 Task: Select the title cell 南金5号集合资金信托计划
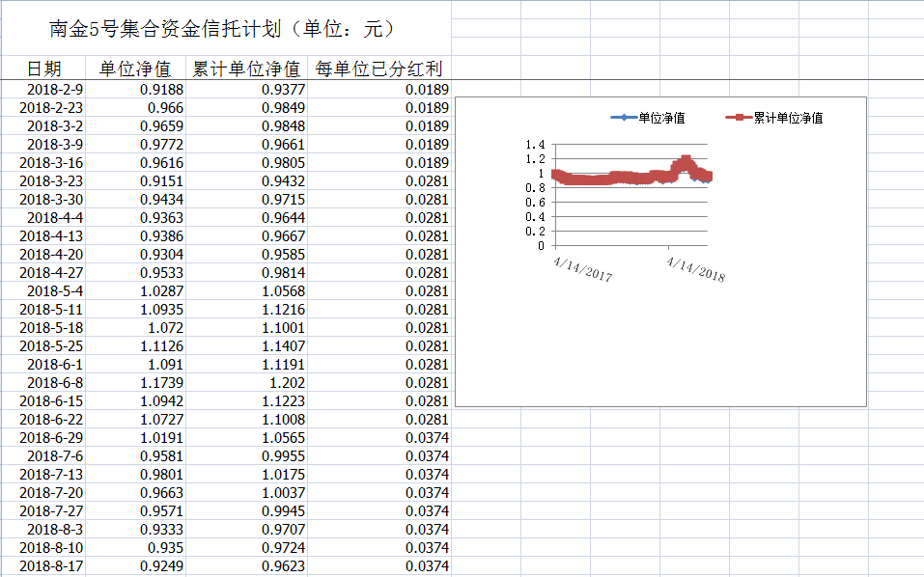pos(226,28)
